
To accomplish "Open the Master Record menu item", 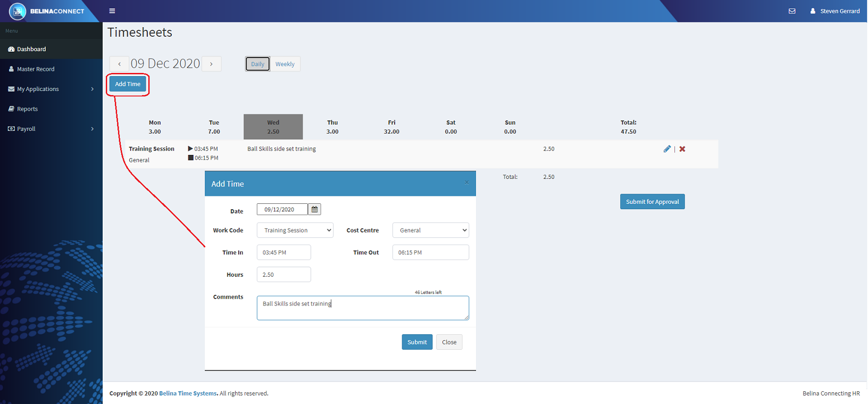I will point(51,69).
